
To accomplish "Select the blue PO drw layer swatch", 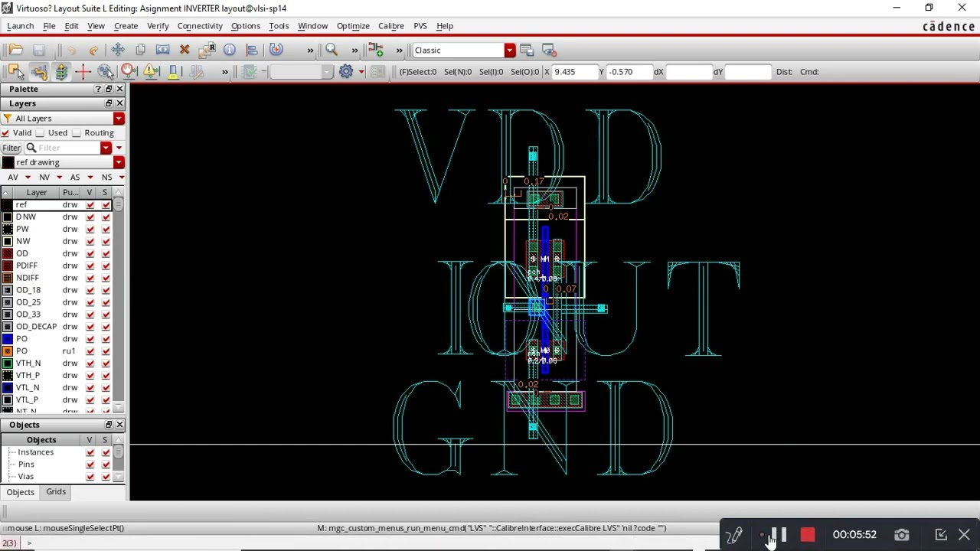I will pos(8,339).
